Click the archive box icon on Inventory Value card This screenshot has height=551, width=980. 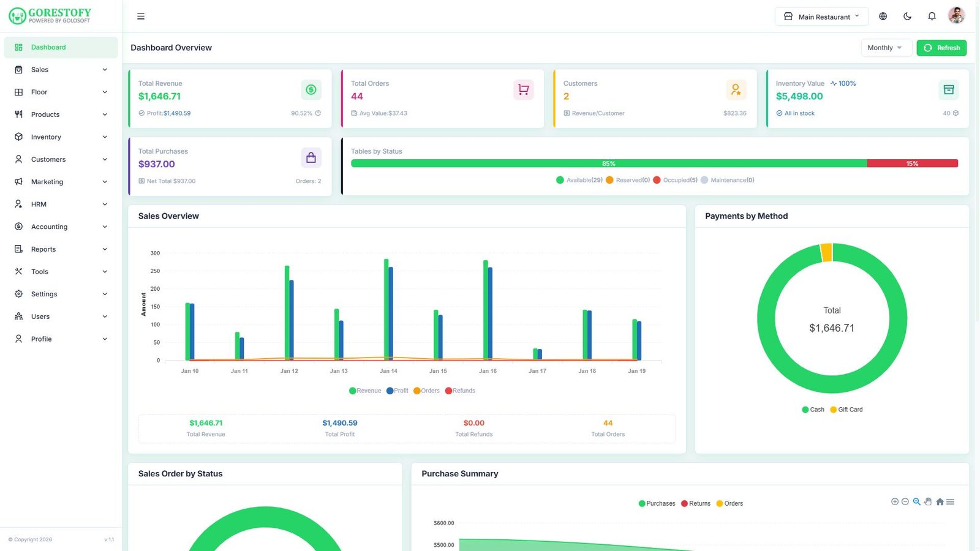[x=949, y=90]
